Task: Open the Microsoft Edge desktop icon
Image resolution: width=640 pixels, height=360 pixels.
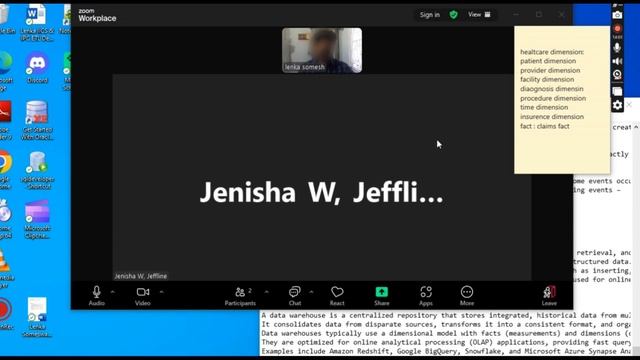Action: [x=6, y=71]
